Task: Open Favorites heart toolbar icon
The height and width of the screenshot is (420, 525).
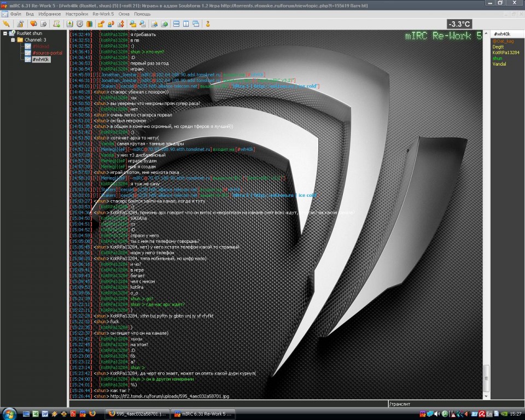Action: pos(33,24)
